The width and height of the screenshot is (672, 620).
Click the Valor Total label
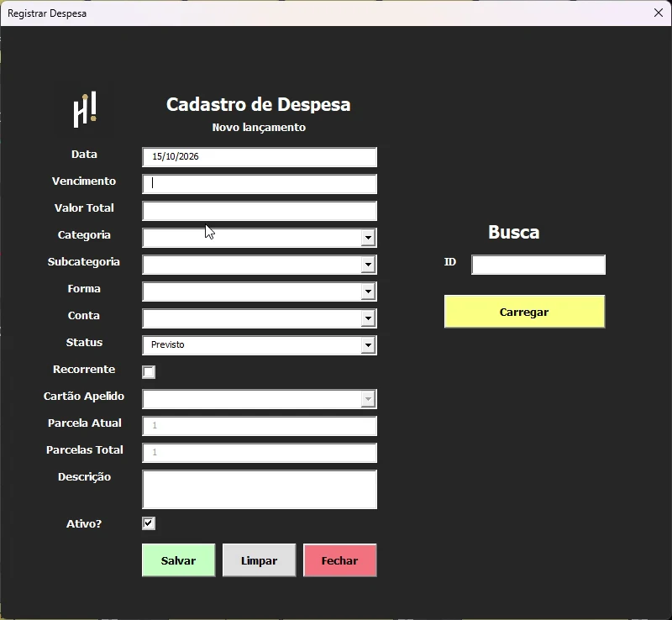(x=84, y=208)
